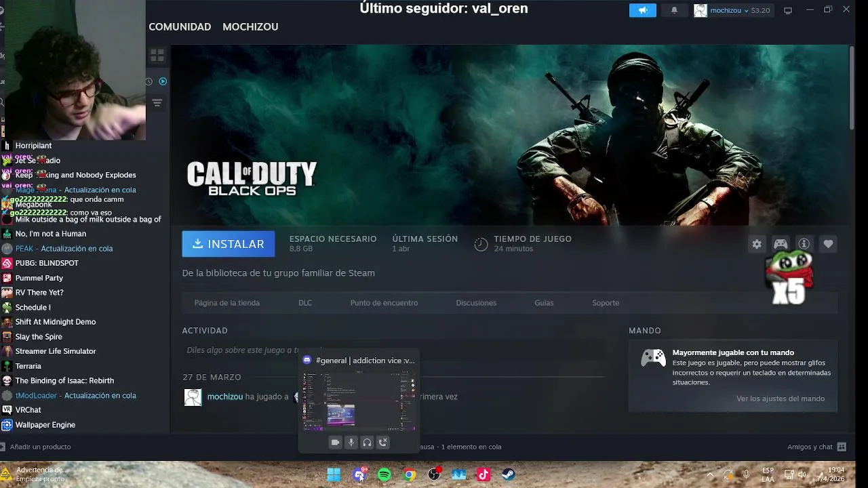This screenshot has width=868, height=488.
Task: Open the notifications bell
Action: tap(674, 10)
